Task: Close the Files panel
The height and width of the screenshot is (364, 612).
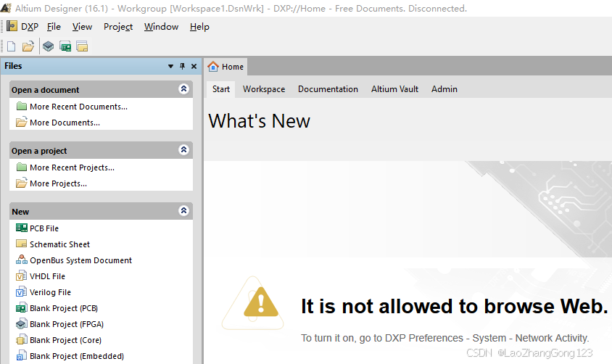Action: tap(194, 66)
